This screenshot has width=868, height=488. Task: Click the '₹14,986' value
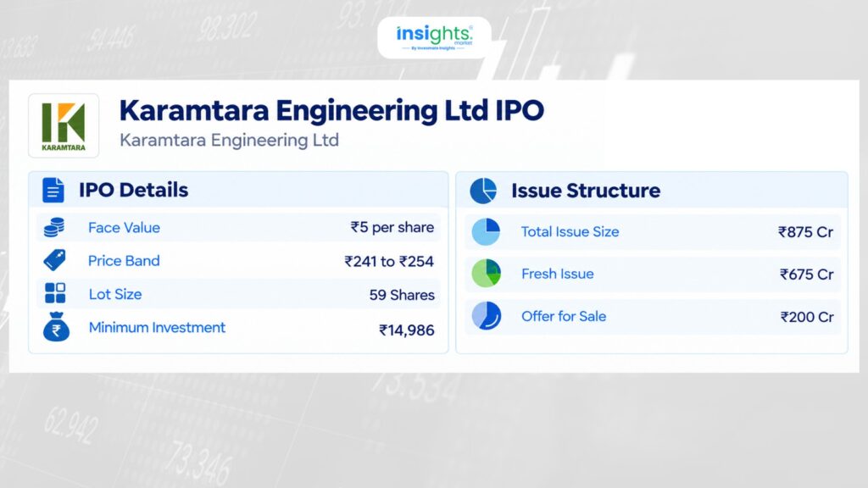coord(407,330)
